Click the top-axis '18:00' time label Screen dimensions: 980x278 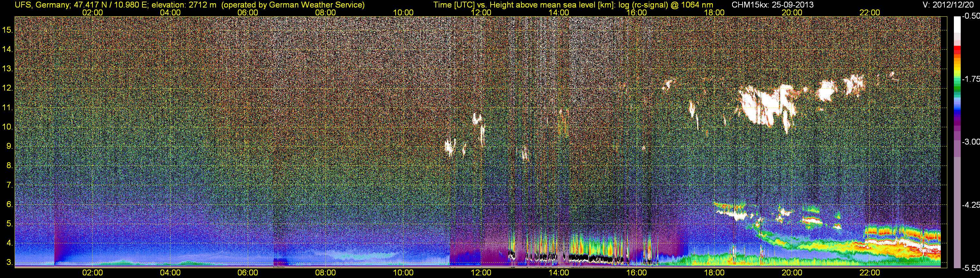[714, 12]
